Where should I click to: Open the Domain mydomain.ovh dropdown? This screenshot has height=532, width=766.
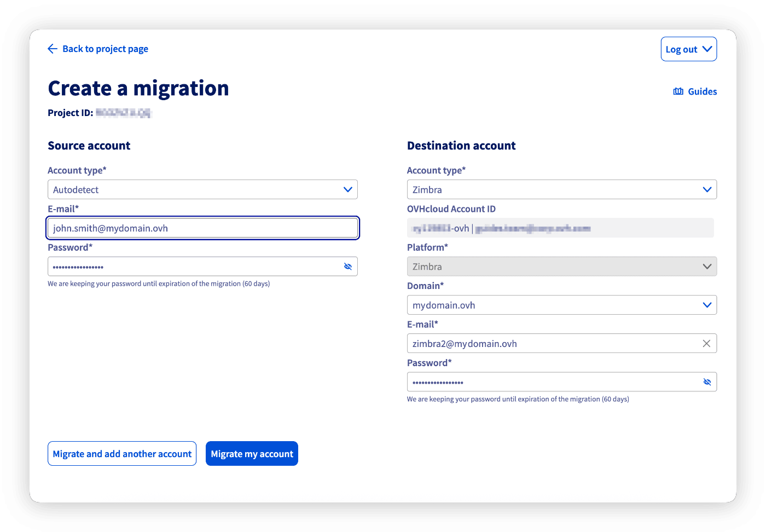562,305
